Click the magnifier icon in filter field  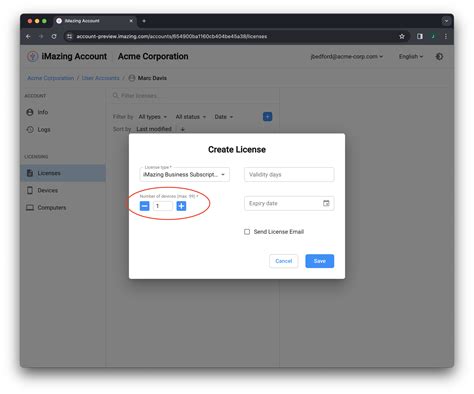coord(116,96)
